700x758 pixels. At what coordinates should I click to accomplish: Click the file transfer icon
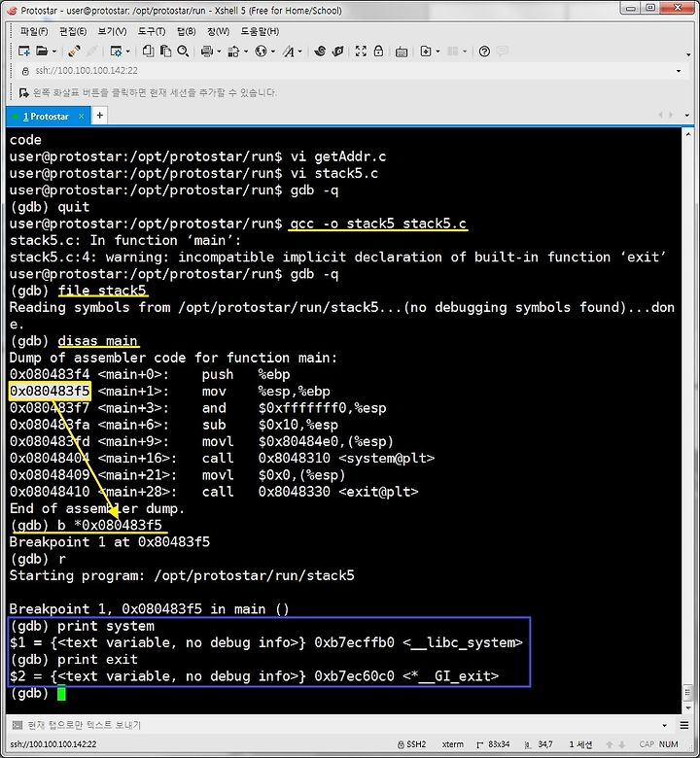click(234, 51)
